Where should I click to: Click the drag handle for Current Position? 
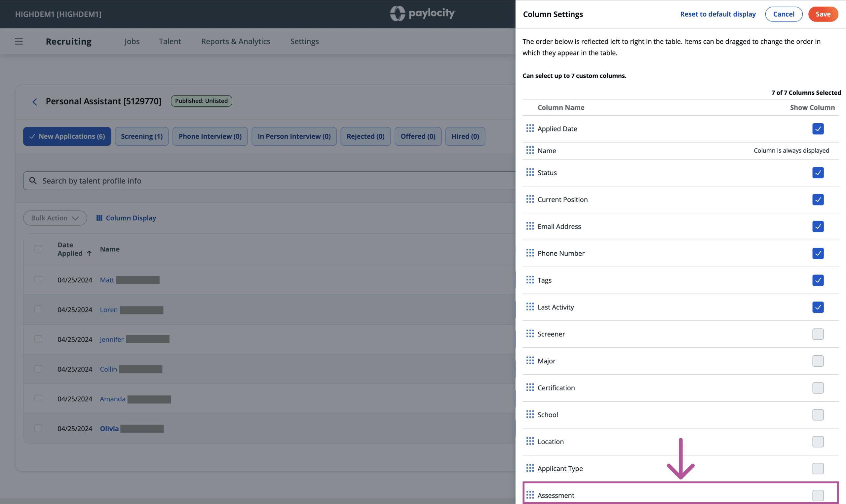click(530, 199)
